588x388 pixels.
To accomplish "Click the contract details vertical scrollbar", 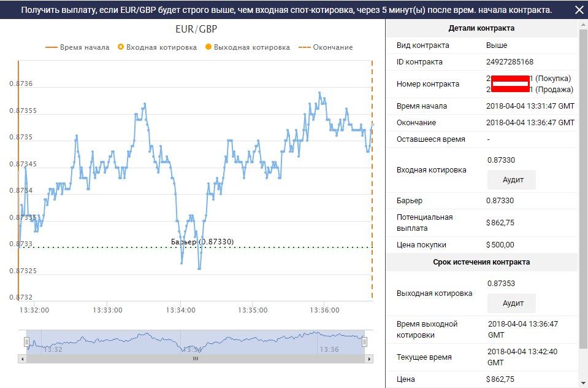I will tap(582, 184).
